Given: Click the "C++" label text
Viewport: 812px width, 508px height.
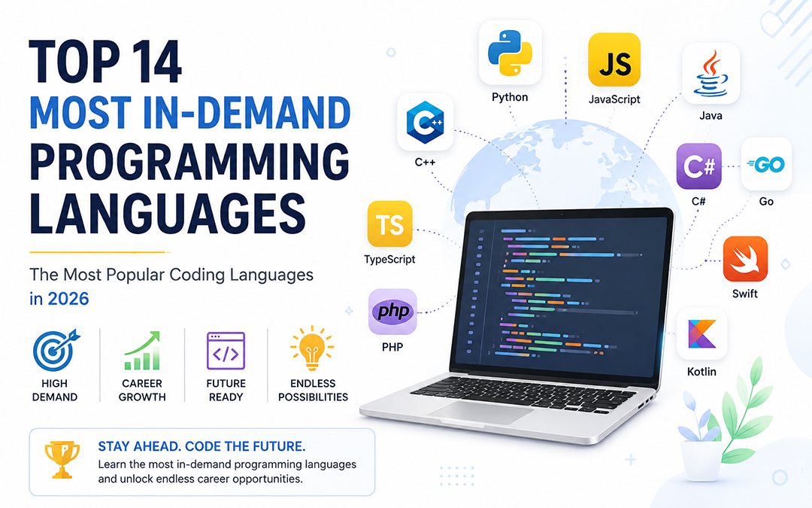Looking at the screenshot, I should pyautogui.click(x=425, y=163).
